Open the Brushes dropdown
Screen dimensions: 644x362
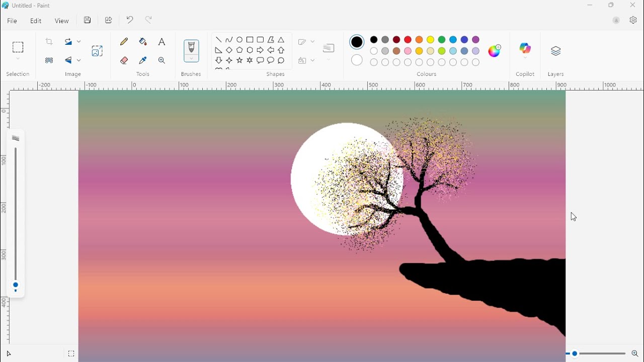click(192, 59)
